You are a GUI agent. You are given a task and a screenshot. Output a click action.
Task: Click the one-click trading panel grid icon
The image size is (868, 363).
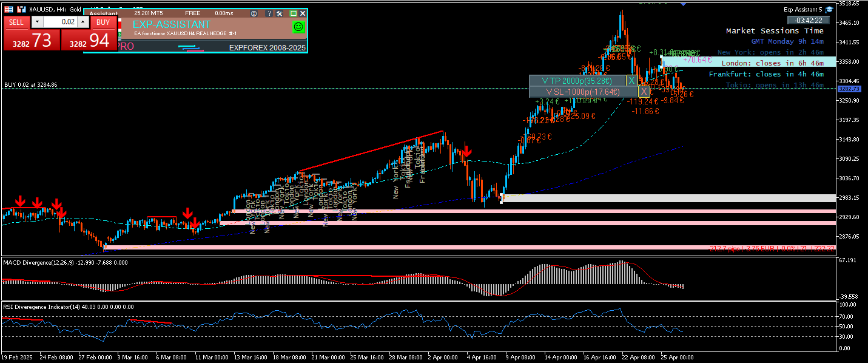pos(8,10)
